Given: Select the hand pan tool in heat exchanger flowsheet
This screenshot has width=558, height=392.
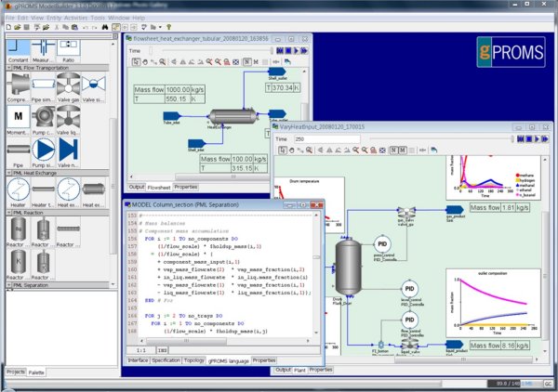Looking at the screenshot, I should tap(145, 62).
